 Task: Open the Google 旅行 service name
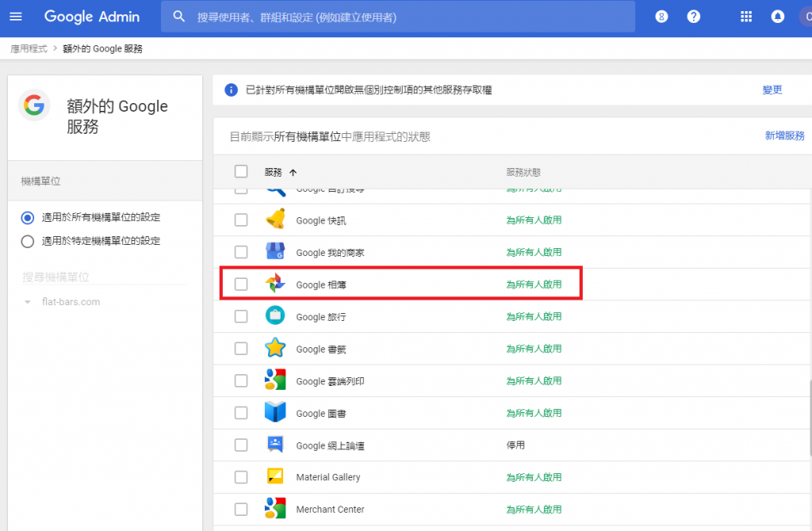[321, 317]
